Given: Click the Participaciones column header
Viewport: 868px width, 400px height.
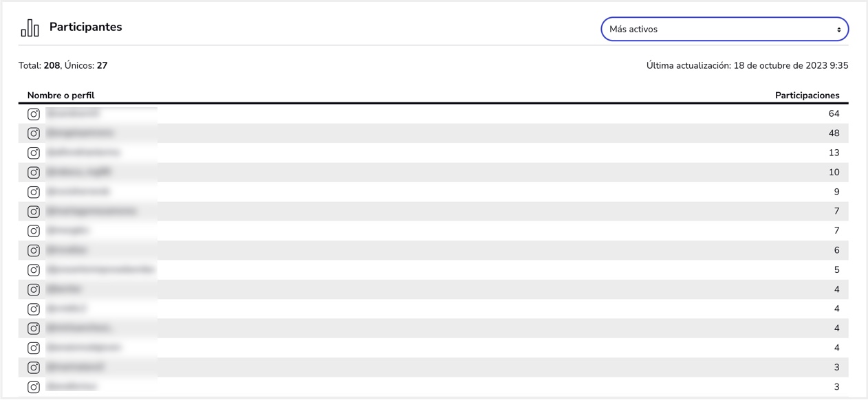Looking at the screenshot, I should pyautogui.click(x=807, y=96).
